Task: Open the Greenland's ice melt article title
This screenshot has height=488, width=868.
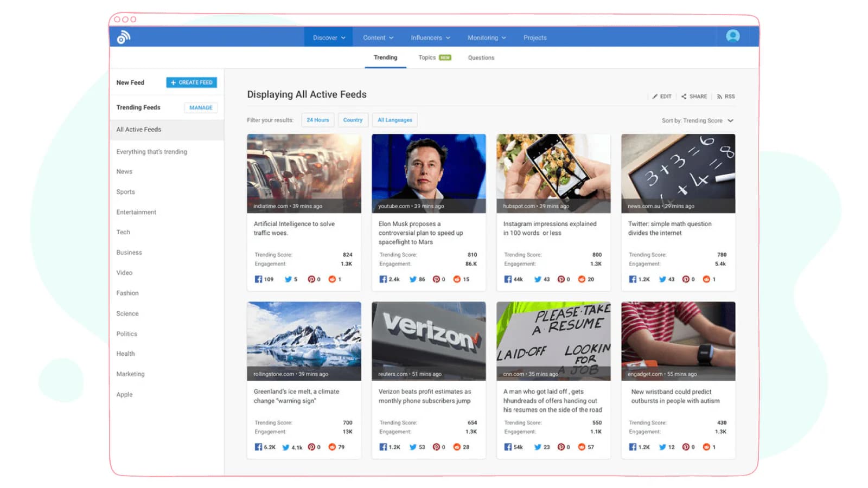Action: tap(296, 396)
